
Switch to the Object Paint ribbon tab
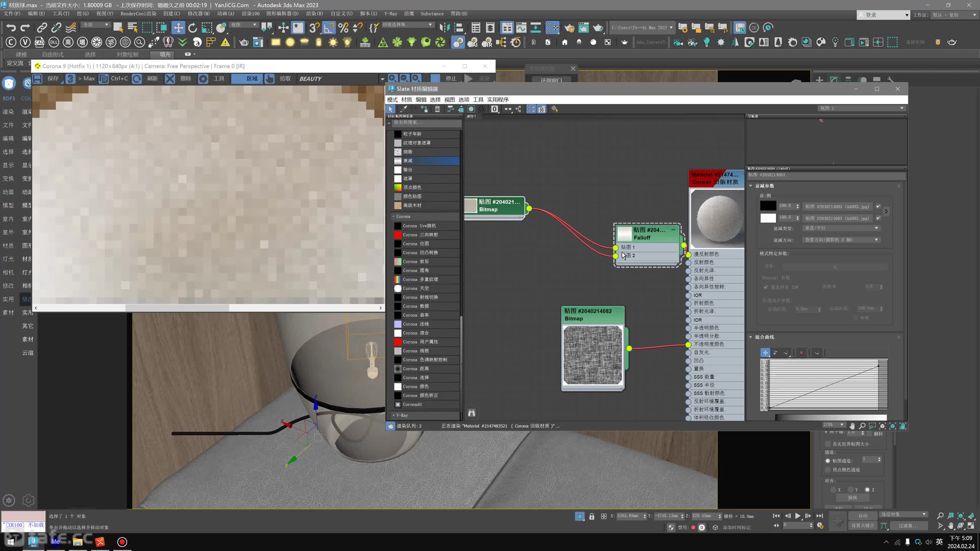tap(127, 54)
